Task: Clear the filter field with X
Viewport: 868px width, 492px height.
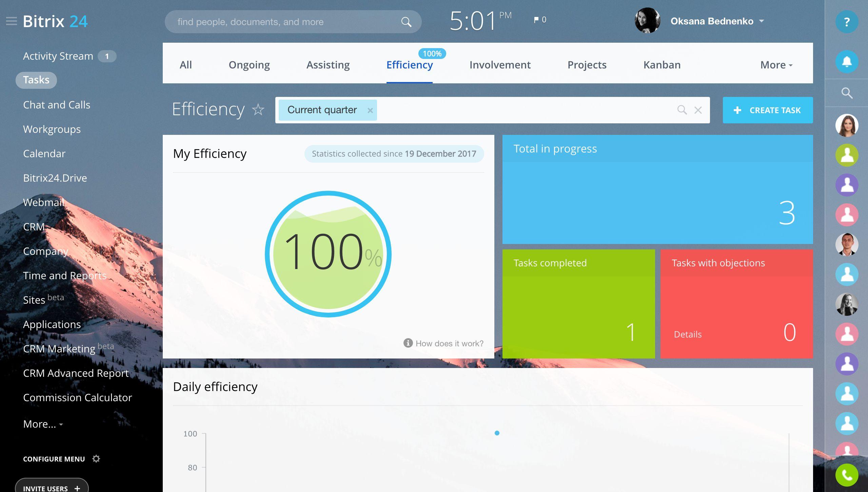Action: 698,110
